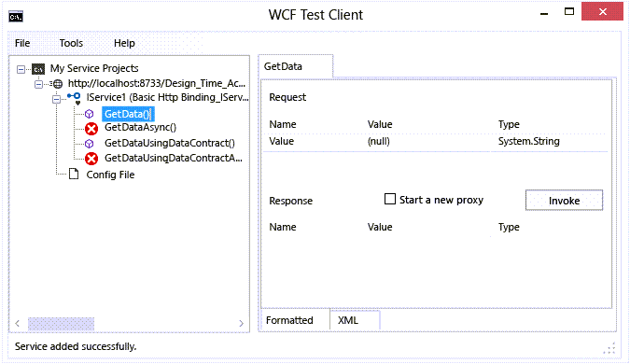
Task: Click the purple cube icon next to GetData()
Action: pos(90,115)
